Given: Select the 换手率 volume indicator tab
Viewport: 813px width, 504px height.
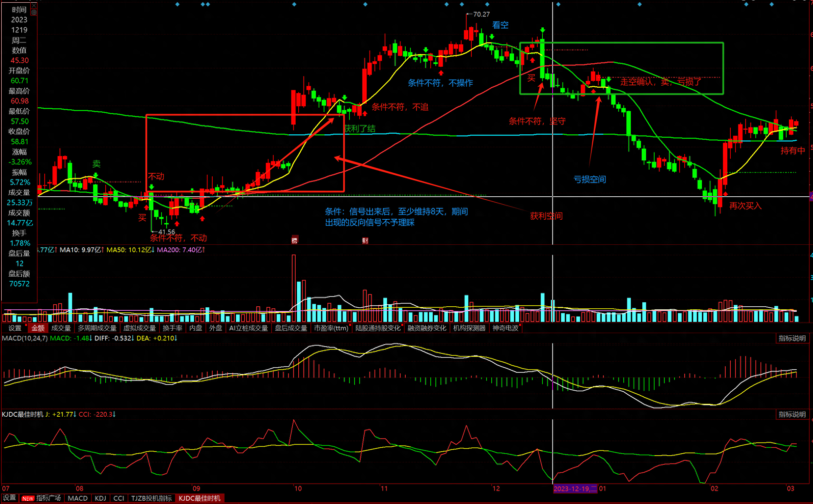Looking at the screenshot, I should pyautogui.click(x=172, y=328).
